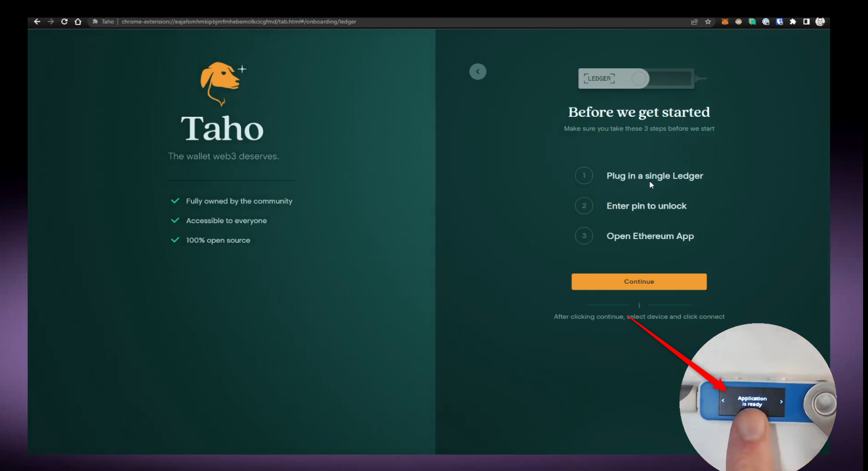Click the back arrow on onboarding panel

(478, 71)
